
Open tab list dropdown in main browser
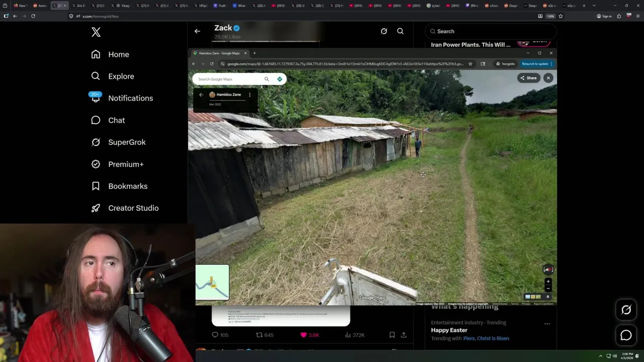pos(594,6)
